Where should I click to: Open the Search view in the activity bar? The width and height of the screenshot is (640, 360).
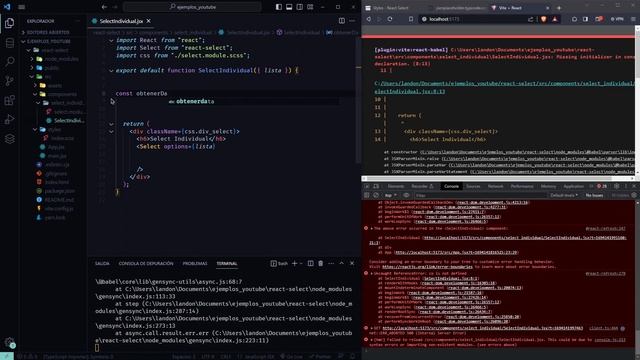[x=9, y=62]
